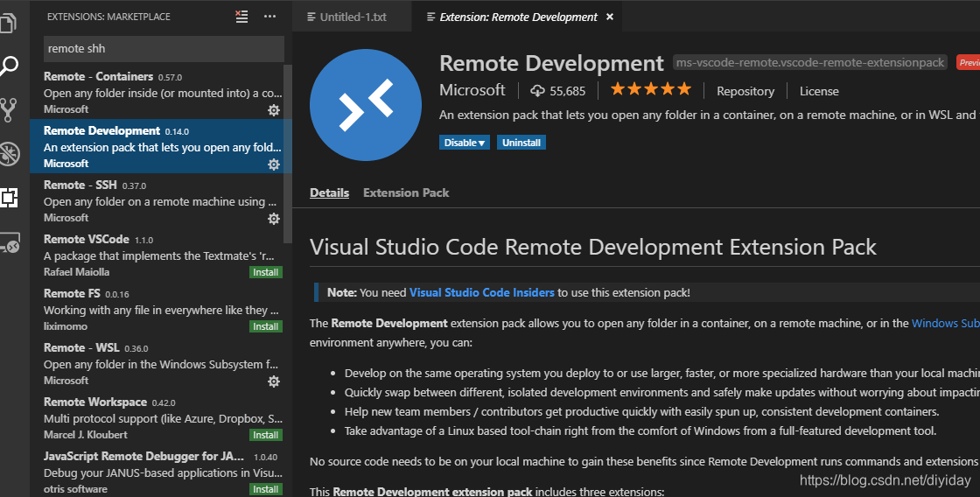Click gear icon for Remote - Containers
The height and width of the screenshot is (497, 980).
(274, 110)
